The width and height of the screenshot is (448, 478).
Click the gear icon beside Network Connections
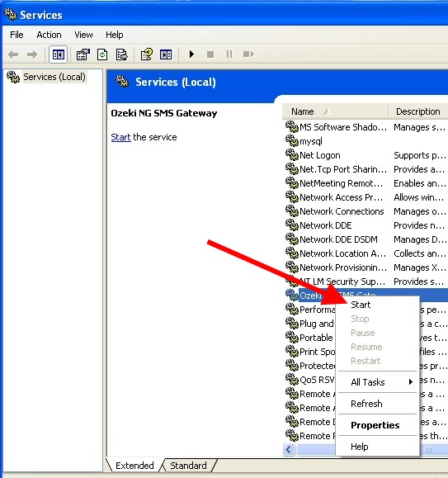292,211
